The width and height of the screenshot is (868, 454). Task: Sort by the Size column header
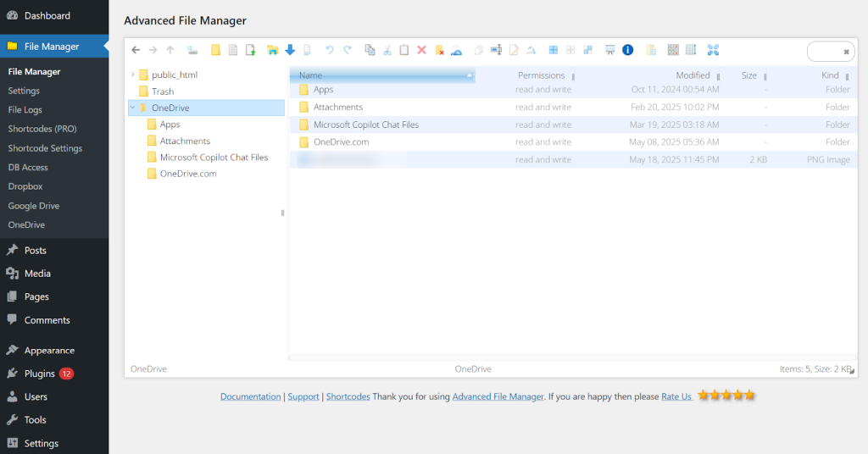[749, 75]
